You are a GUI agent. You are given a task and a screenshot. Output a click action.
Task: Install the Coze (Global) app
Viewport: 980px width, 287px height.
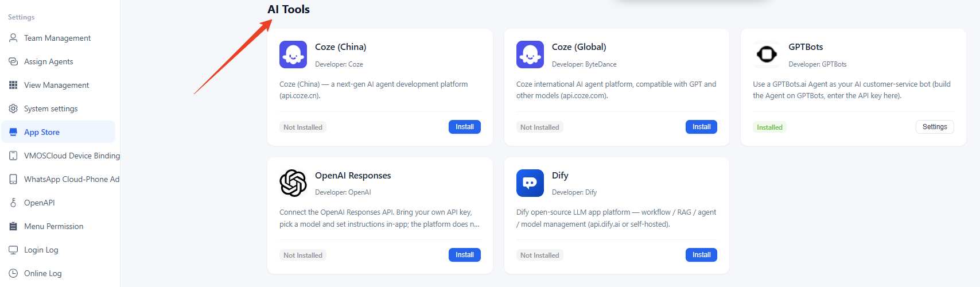click(701, 127)
